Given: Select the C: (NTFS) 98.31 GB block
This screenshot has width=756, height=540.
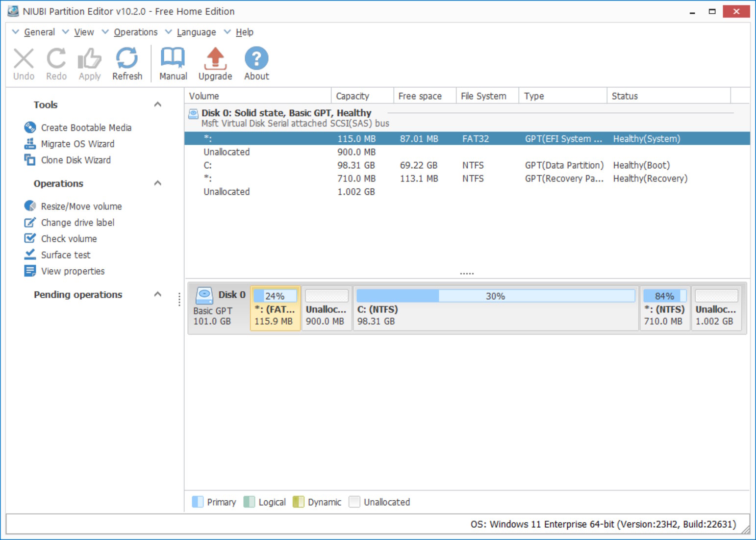Looking at the screenshot, I should tap(496, 309).
